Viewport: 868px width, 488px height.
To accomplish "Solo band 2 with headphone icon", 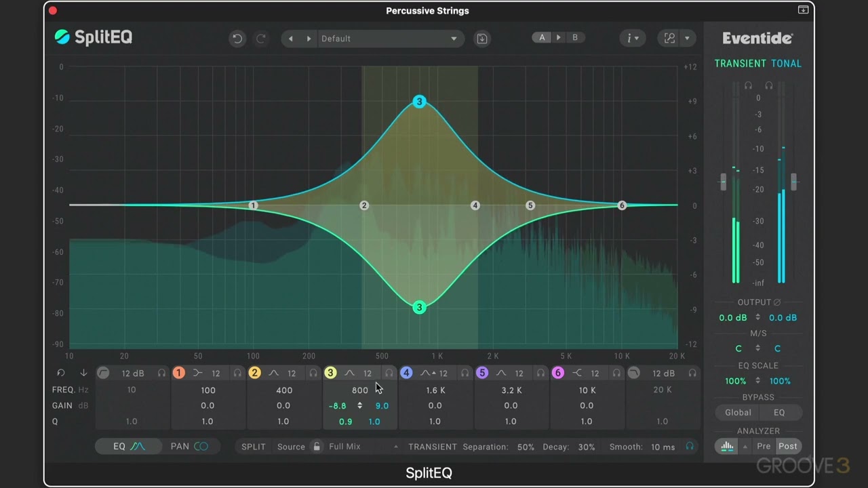I will pos(313,373).
